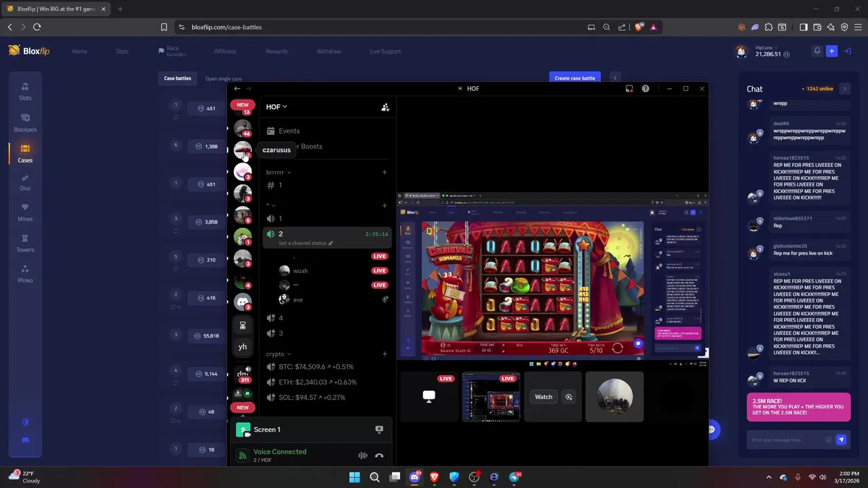The height and width of the screenshot is (488, 868).
Task: Open Rewards nav item
Action: 277,52
